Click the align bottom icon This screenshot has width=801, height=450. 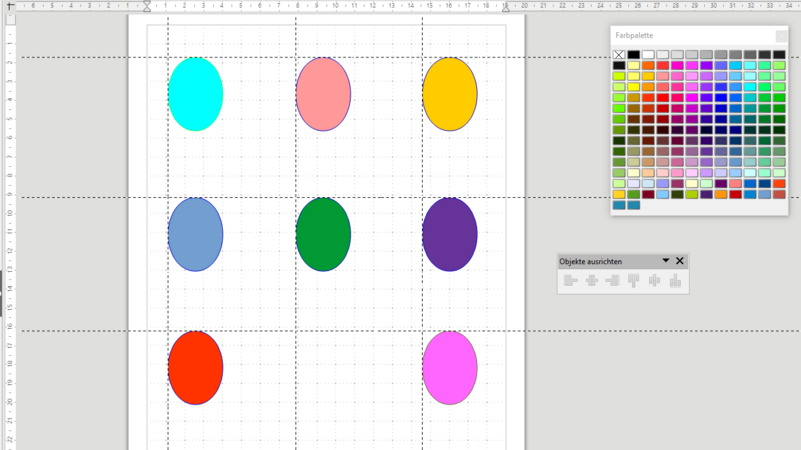click(675, 281)
